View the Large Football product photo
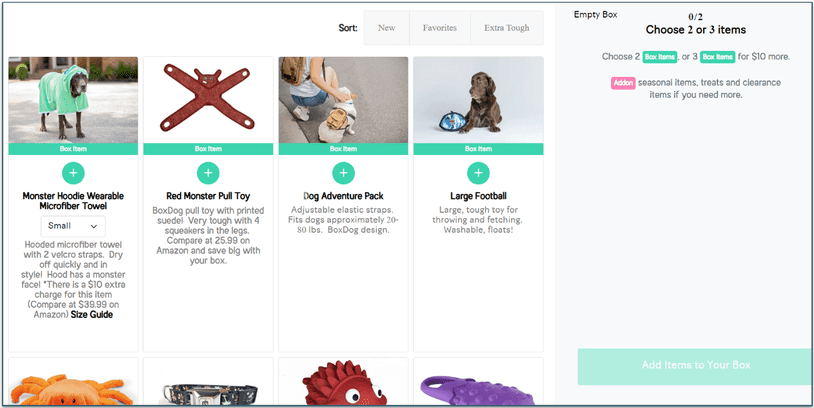 (x=478, y=100)
